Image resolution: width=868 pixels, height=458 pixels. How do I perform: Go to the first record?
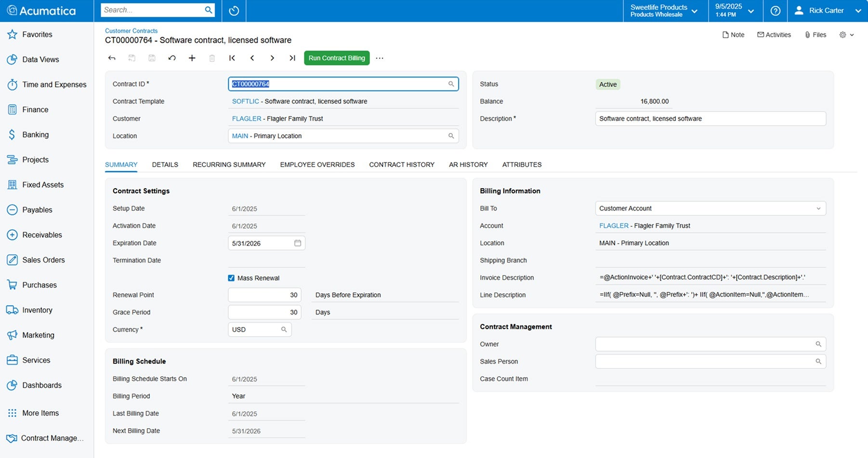(232, 58)
